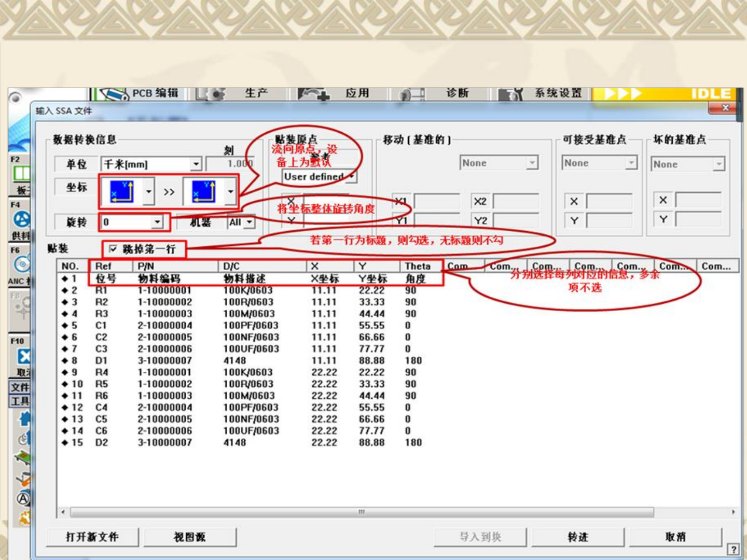
Task: Click the F10 cancel X icon
Action: [x=23, y=357]
